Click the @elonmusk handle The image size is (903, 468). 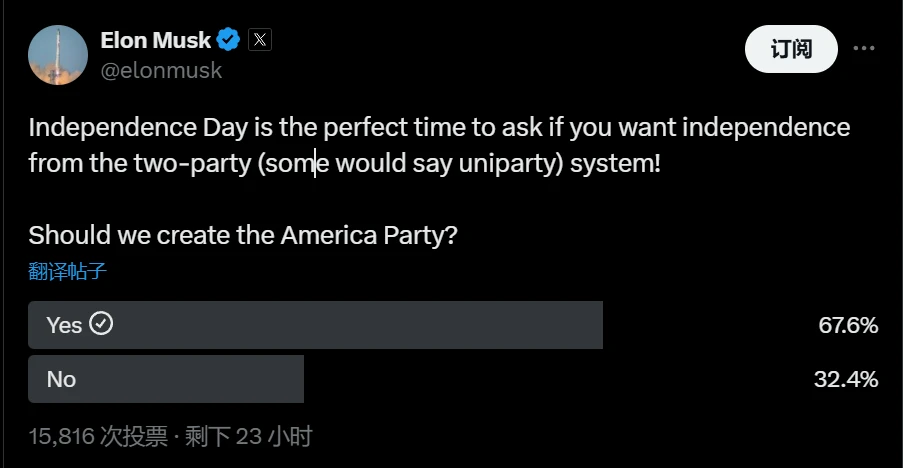tap(161, 70)
